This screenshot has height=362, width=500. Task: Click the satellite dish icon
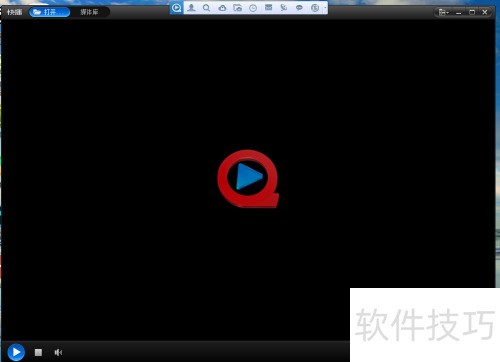284,8
